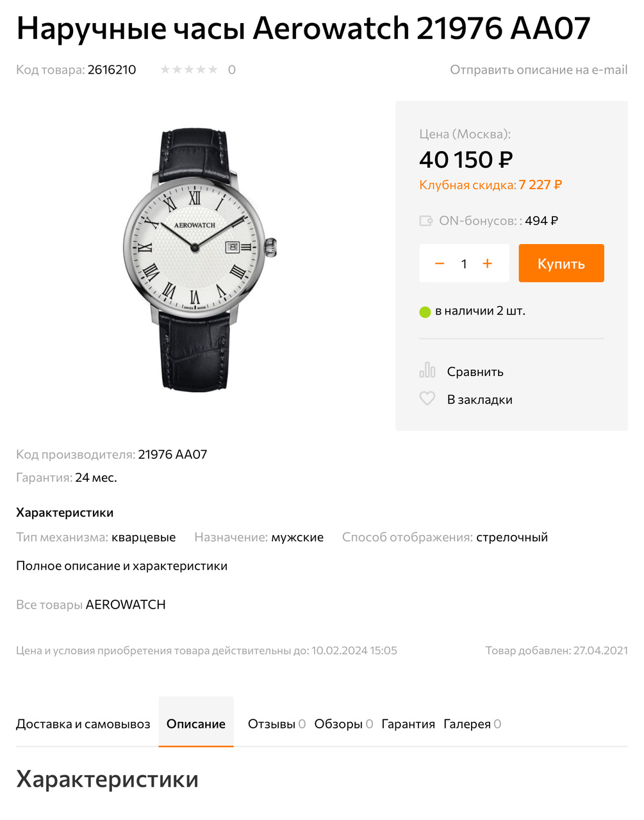The height and width of the screenshot is (820, 644).
Task: Click Отправить описание на e-mail link
Action: click(x=539, y=69)
